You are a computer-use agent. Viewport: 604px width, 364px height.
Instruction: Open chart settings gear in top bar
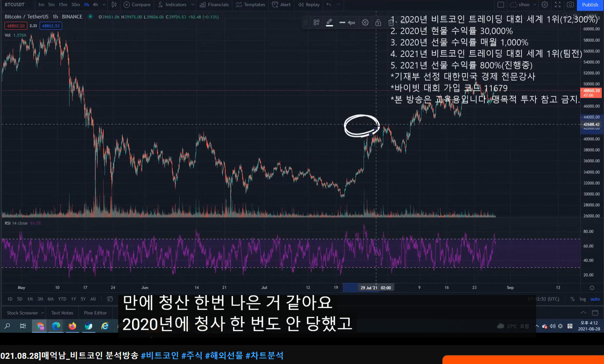[x=545, y=5]
